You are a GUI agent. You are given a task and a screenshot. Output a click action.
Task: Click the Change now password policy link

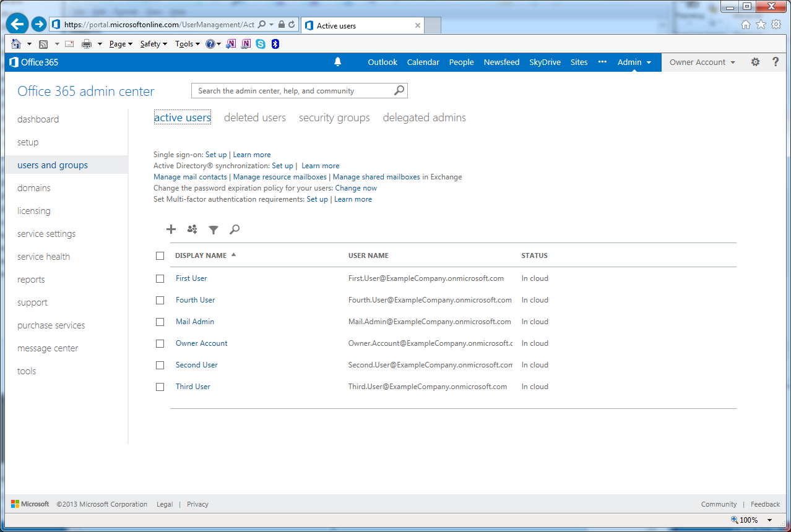(356, 188)
